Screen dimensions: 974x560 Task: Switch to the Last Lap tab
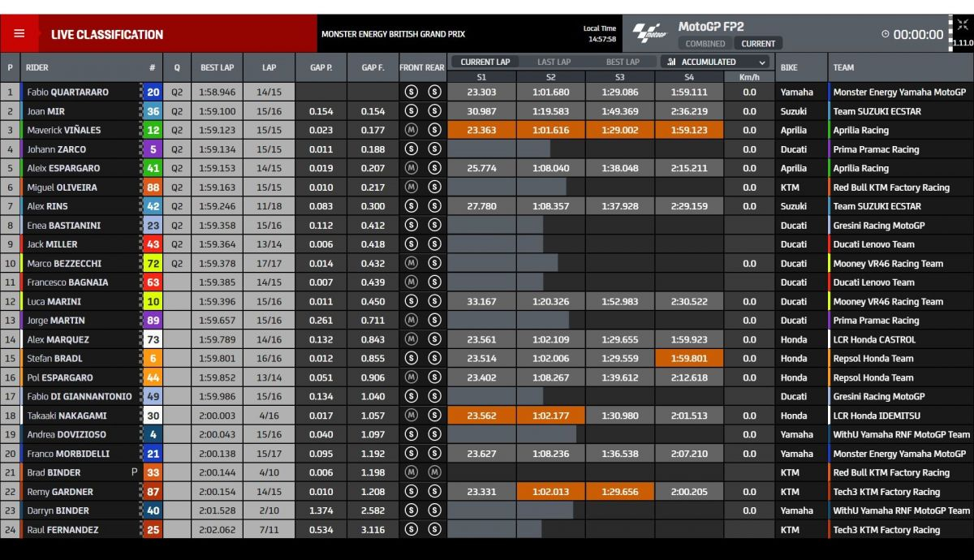click(554, 62)
